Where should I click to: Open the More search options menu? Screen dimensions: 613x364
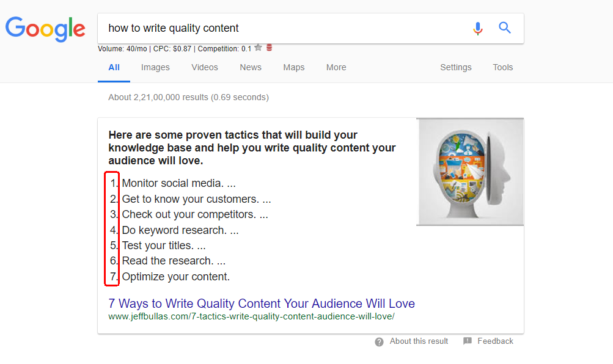pyautogui.click(x=336, y=67)
